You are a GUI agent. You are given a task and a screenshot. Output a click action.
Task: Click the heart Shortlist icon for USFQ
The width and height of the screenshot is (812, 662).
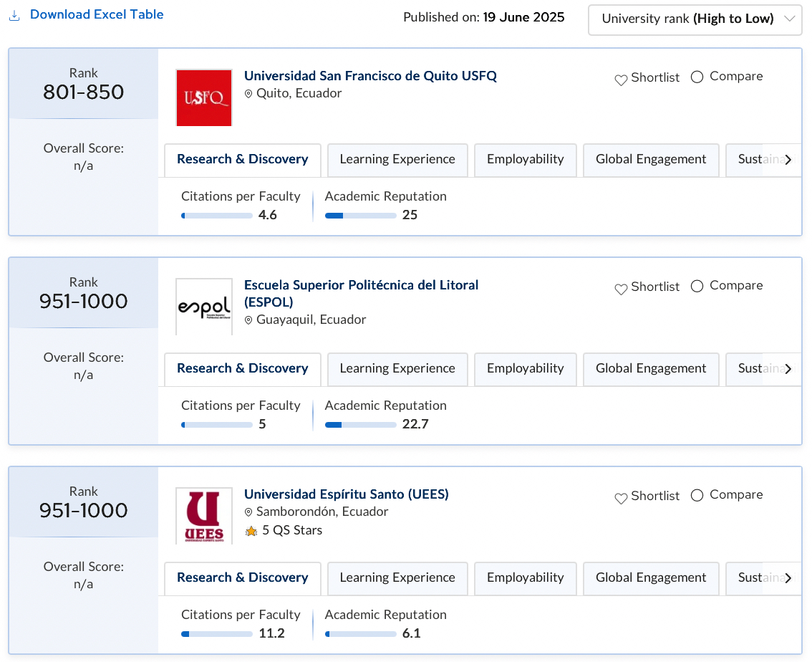click(x=621, y=80)
